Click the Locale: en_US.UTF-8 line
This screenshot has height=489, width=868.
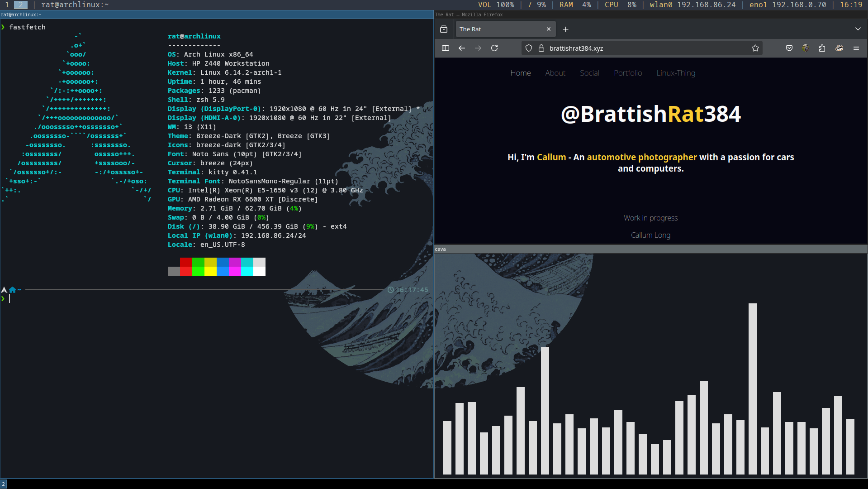(206, 244)
